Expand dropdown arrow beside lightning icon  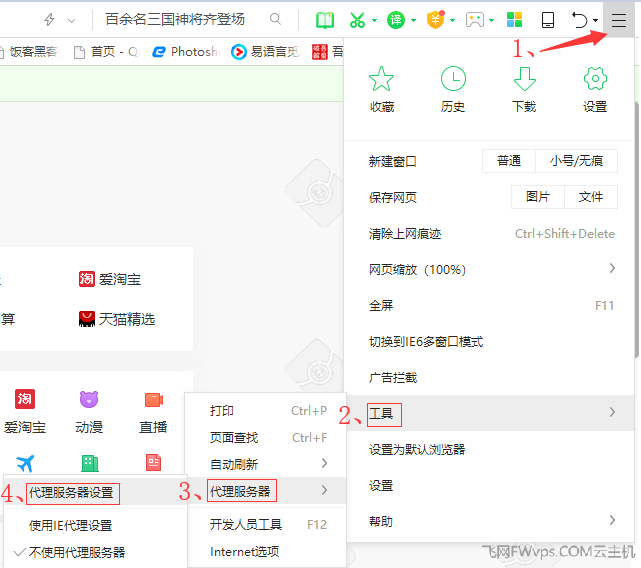pos(72,20)
